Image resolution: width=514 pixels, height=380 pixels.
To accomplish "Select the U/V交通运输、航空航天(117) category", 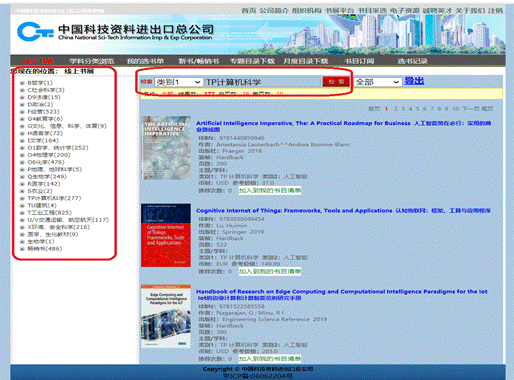I will [x=68, y=220].
